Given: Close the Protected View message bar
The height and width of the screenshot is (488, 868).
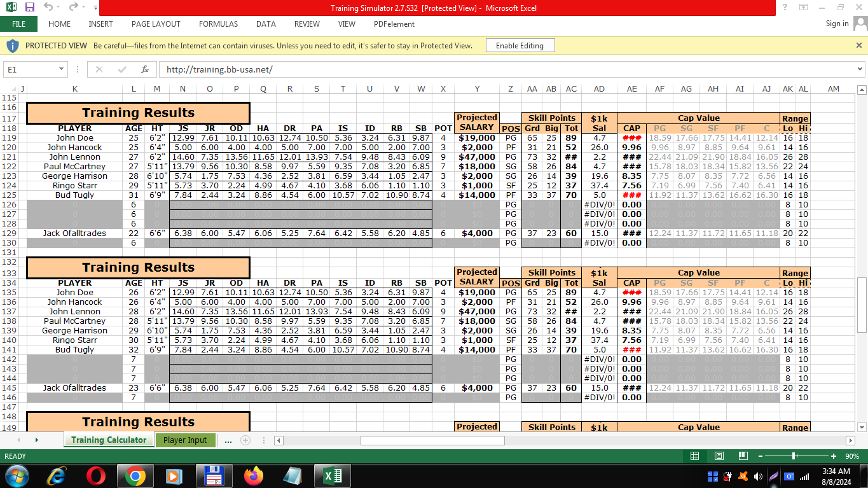Looking at the screenshot, I should click(859, 45).
